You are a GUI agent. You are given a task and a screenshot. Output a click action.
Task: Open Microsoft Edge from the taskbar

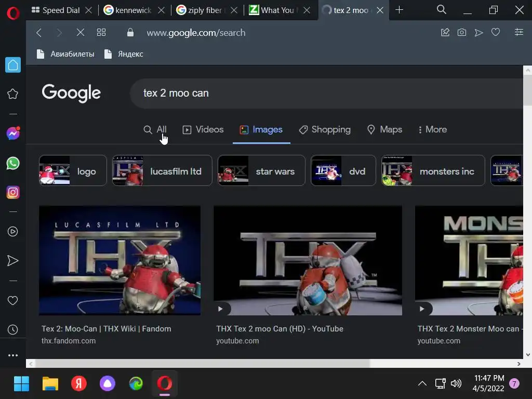pyautogui.click(x=136, y=384)
